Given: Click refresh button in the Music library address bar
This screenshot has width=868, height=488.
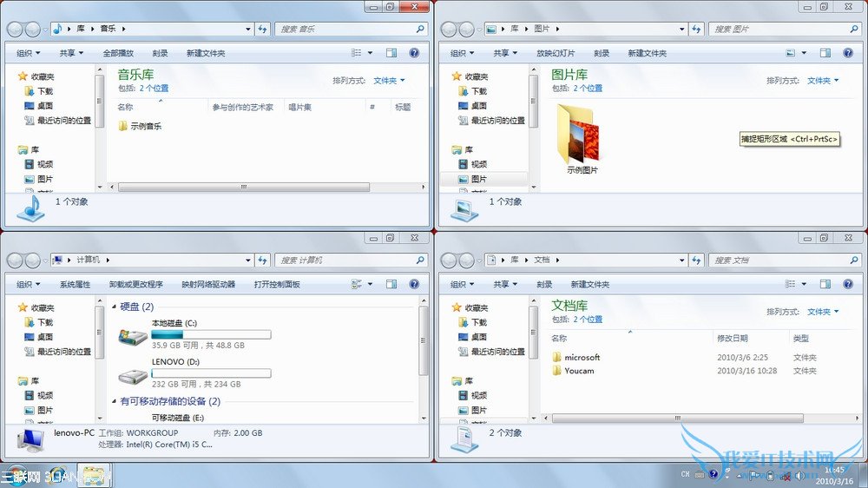Looking at the screenshot, I should coord(262,29).
